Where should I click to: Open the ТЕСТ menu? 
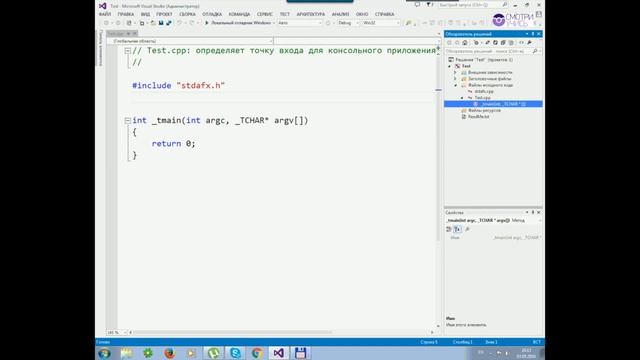(284, 14)
